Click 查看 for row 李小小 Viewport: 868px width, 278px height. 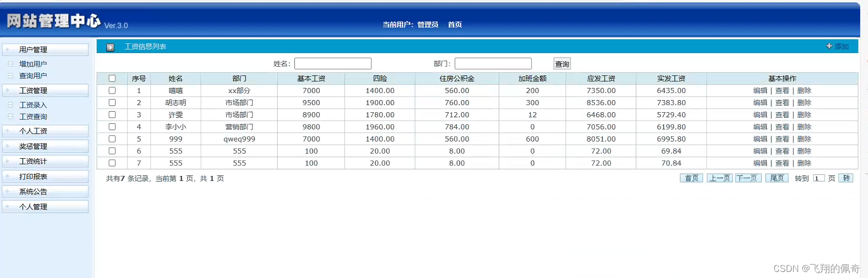pos(782,127)
